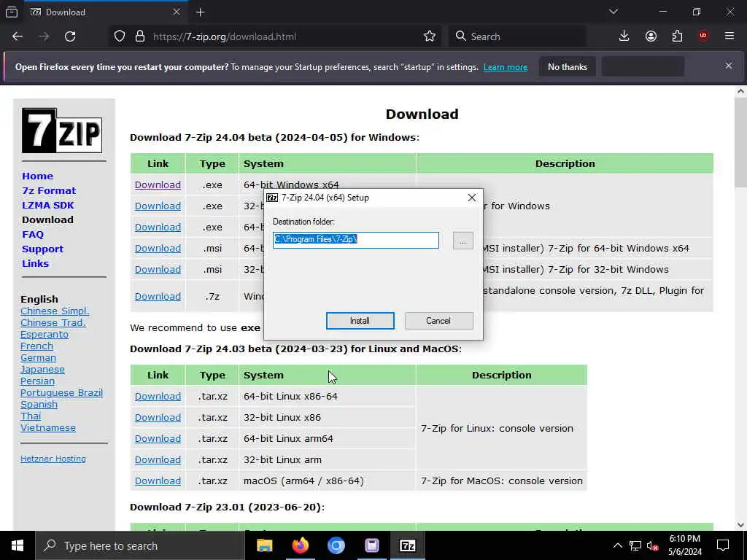Open the Home link in the sidebar
This screenshot has width=747, height=560.
[x=38, y=176]
